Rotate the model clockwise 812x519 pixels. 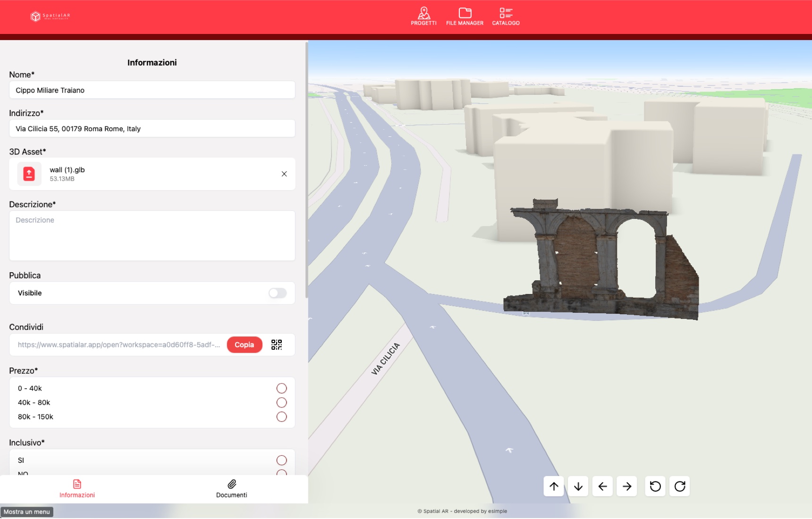click(x=680, y=486)
